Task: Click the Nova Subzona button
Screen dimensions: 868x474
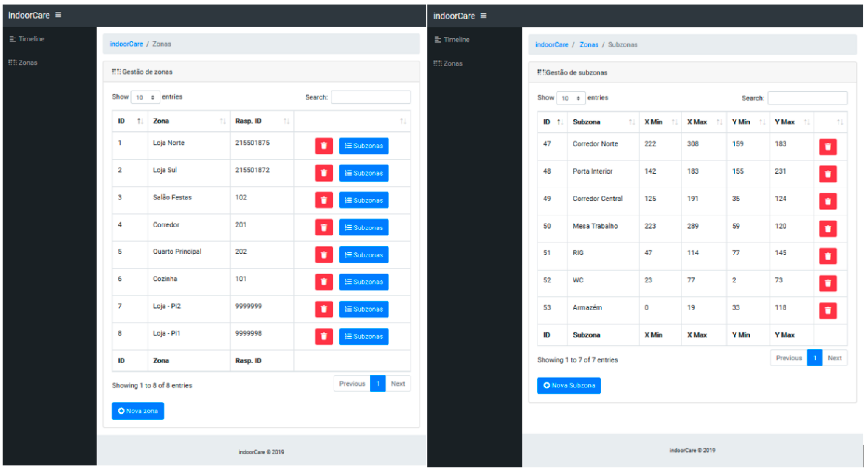Action: point(569,385)
